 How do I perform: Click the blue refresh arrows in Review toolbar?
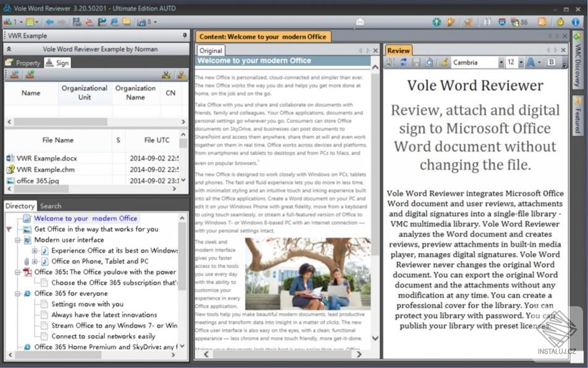click(403, 62)
